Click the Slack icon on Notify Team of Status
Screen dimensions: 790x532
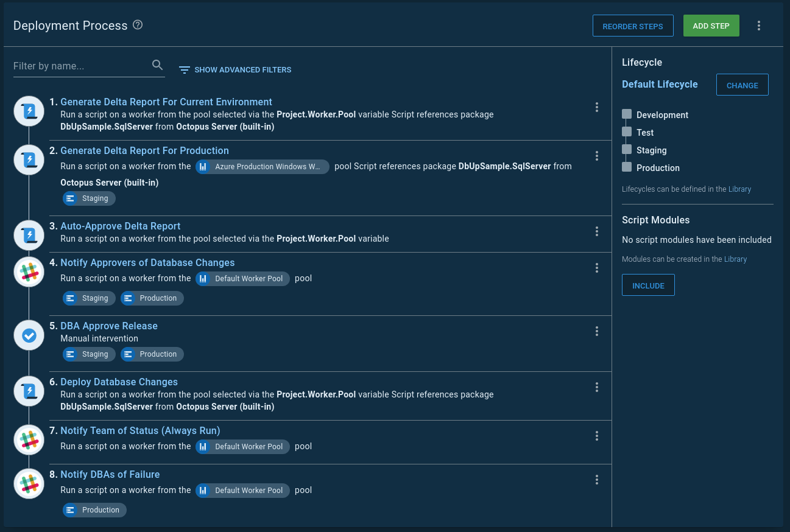29,439
